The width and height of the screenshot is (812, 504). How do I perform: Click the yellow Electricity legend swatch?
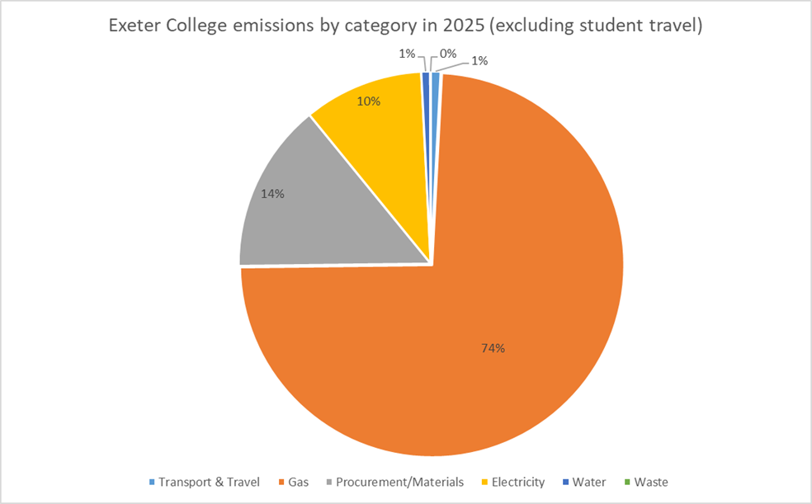coord(484,482)
